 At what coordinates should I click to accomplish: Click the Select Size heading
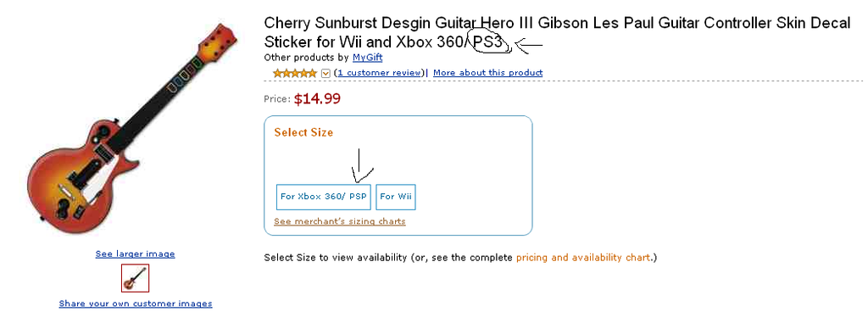coord(304,132)
